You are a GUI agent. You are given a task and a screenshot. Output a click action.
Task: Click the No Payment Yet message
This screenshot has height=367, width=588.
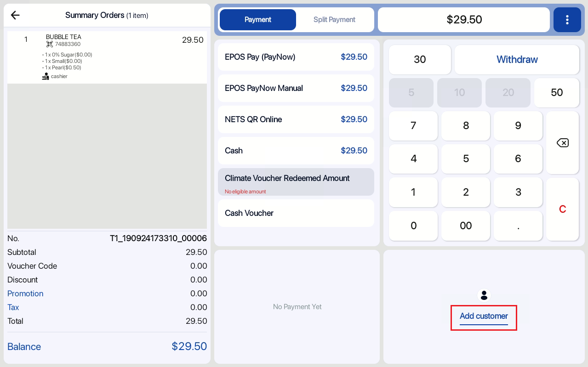[x=297, y=307]
